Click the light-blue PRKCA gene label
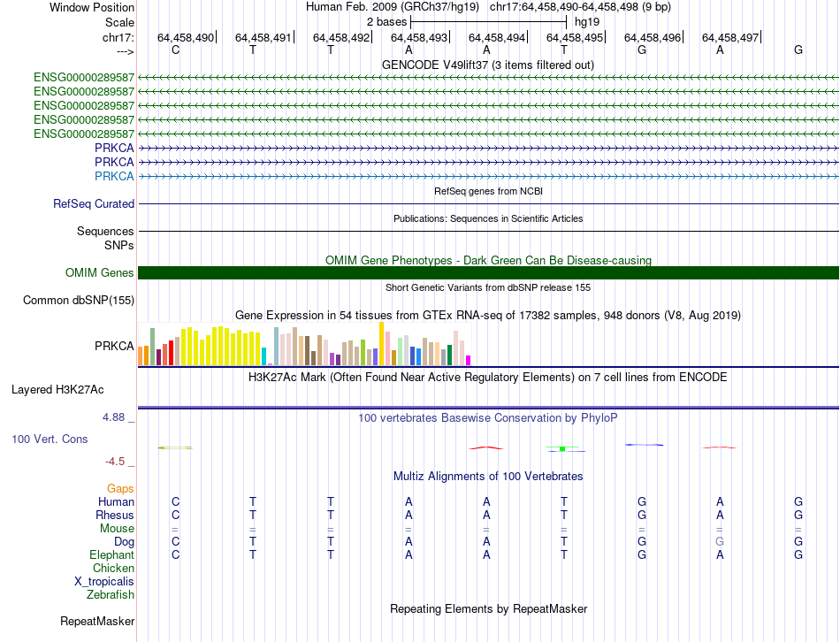The height and width of the screenshot is (642, 840). 114,177
